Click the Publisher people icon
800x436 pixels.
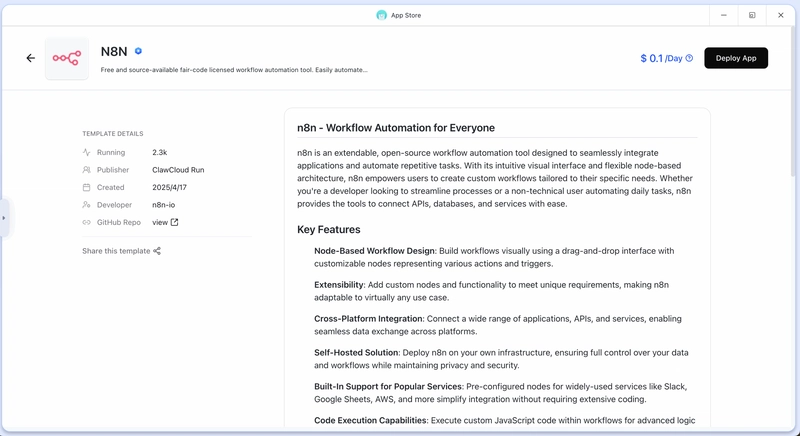(x=86, y=170)
